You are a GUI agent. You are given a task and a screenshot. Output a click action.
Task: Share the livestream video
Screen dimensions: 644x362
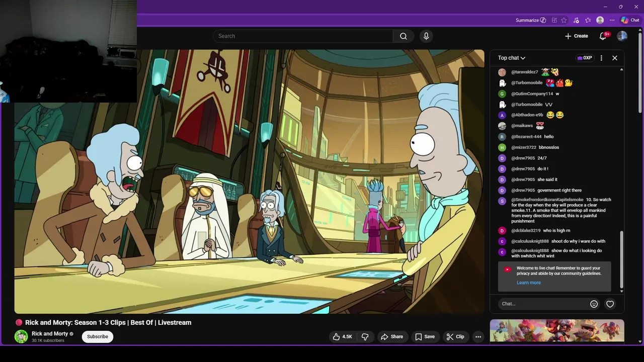pyautogui.click(x=392, y=336)
